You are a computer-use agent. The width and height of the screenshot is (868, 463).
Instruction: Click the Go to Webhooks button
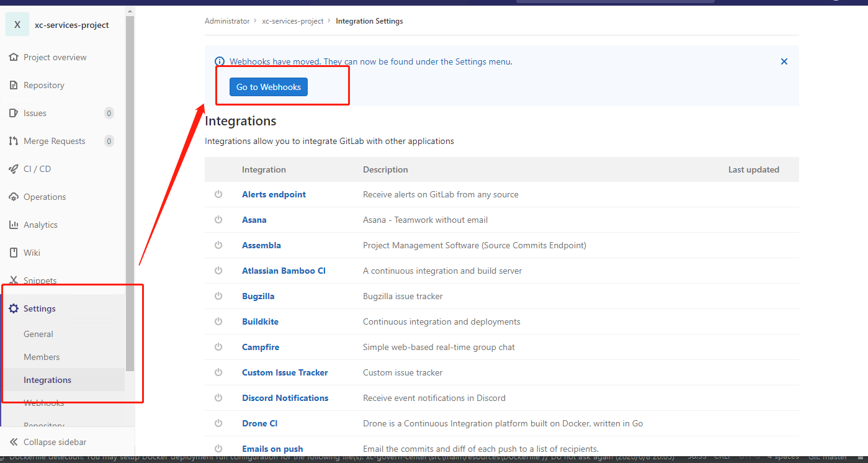pos(269,87)
